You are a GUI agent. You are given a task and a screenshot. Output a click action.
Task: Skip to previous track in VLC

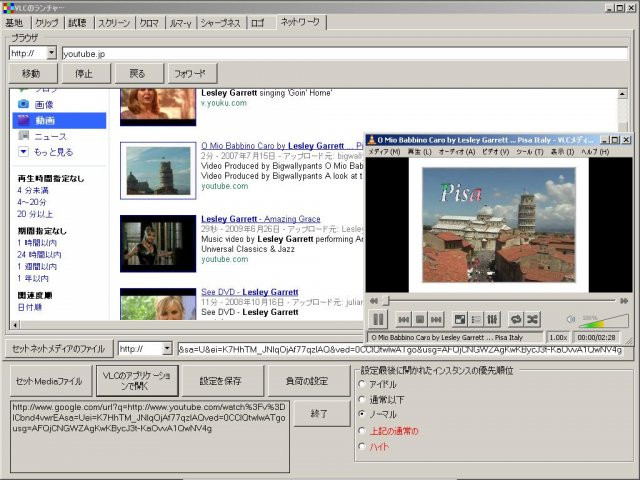point(404,320)
